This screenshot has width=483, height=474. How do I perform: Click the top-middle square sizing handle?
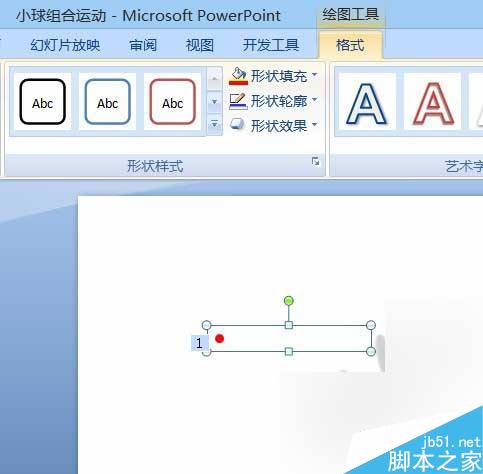pos(289,325)
